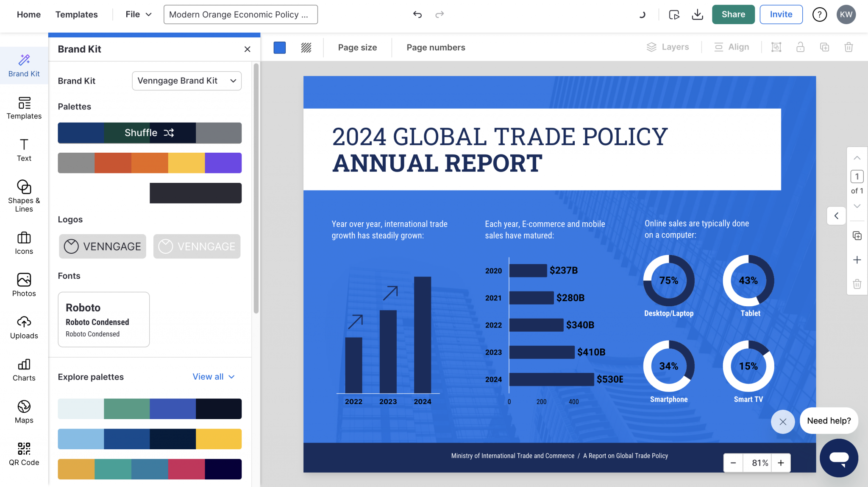Expand the File menu dropdown
Screen dimensions: 868x487
[x=138, y=14]
